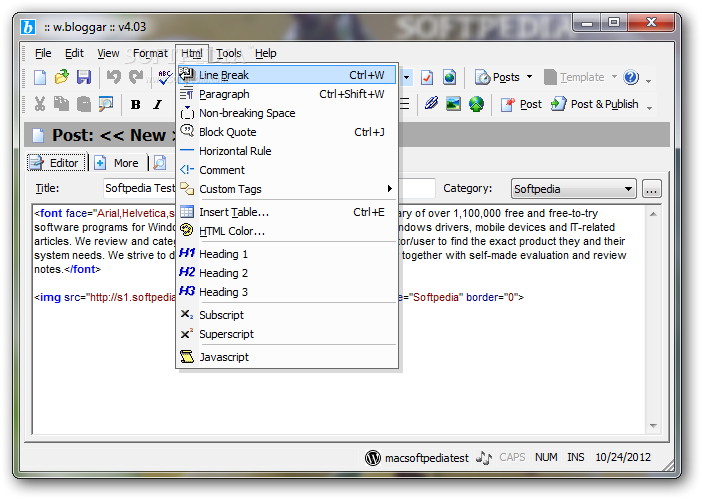Click inside the Title input field
Viewport: 702px width, 499px height.
[x=270, y=188]
